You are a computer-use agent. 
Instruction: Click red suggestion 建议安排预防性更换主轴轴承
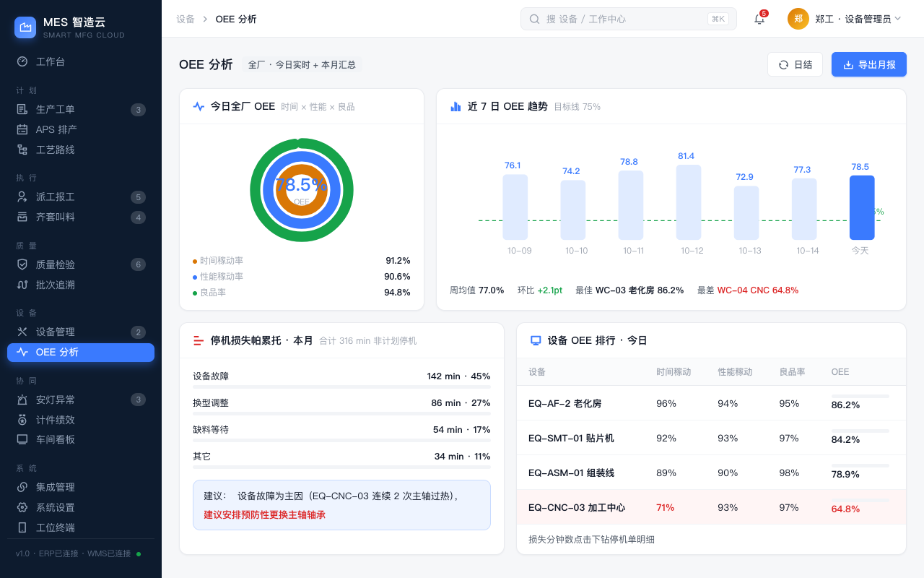click(265, 514)
